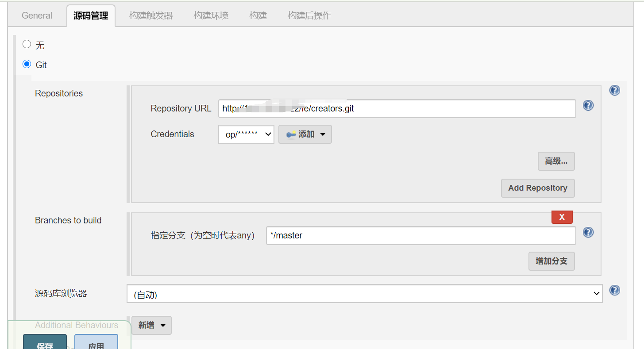Image resolution: width=644 pixels, height=349 pixels.
Task: Click the 高级... button
Action: point(556,161)
